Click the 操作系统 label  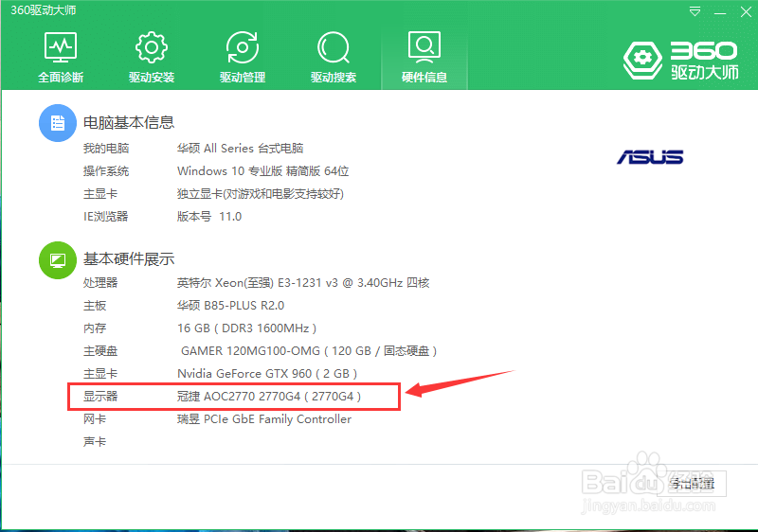[x=106, y=171]
